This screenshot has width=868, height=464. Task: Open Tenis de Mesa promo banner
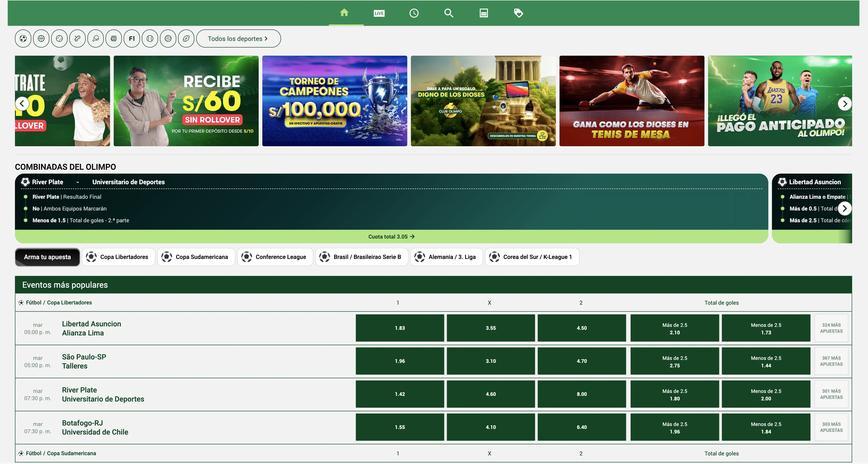coord(632,101)
